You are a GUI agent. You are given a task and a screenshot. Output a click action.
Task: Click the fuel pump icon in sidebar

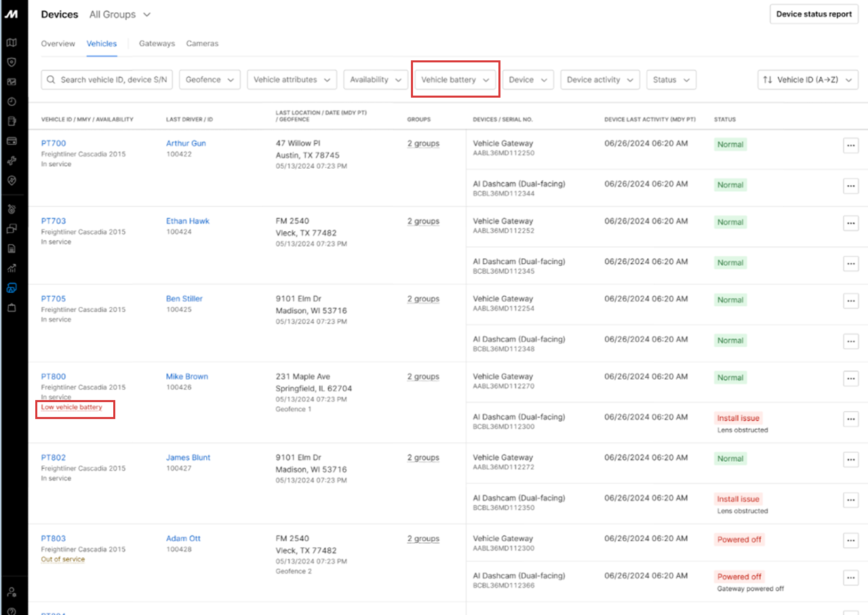12,121
